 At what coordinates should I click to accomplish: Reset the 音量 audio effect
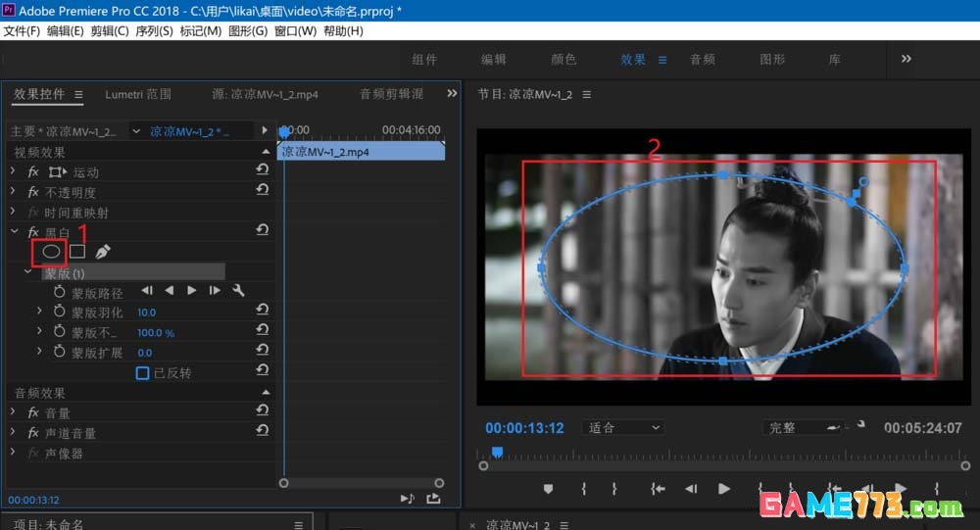click(263, 410)
